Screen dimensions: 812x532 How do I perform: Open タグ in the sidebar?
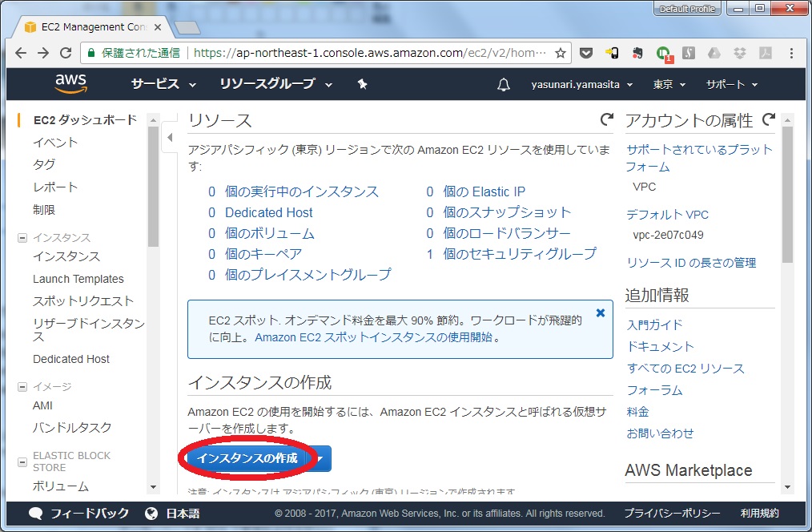pos(44,165)
